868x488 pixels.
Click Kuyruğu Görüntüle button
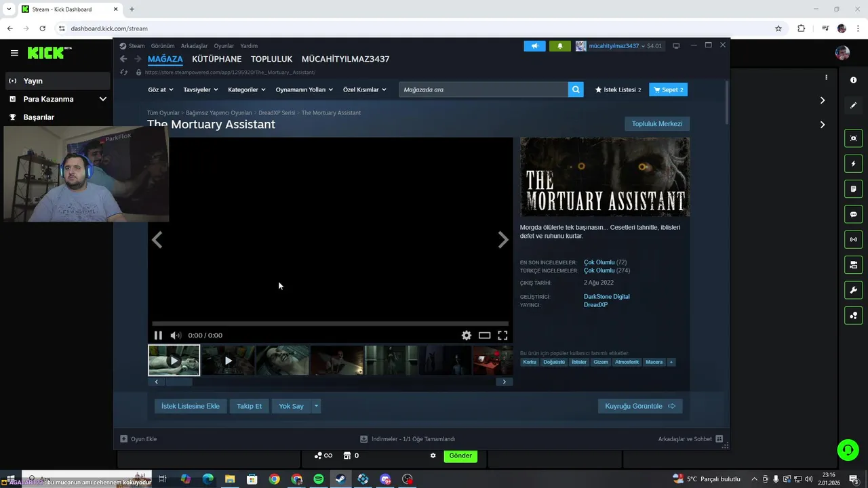coord(640,406)
